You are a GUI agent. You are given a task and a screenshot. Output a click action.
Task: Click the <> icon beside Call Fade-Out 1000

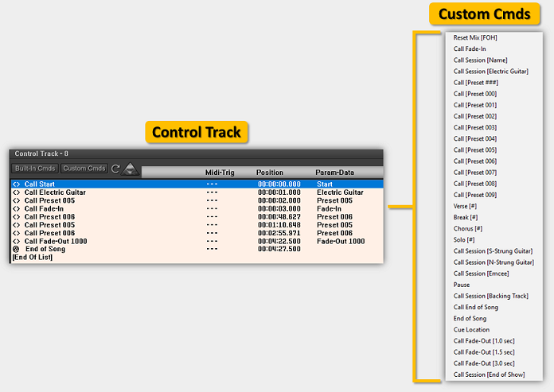(17, 241)
